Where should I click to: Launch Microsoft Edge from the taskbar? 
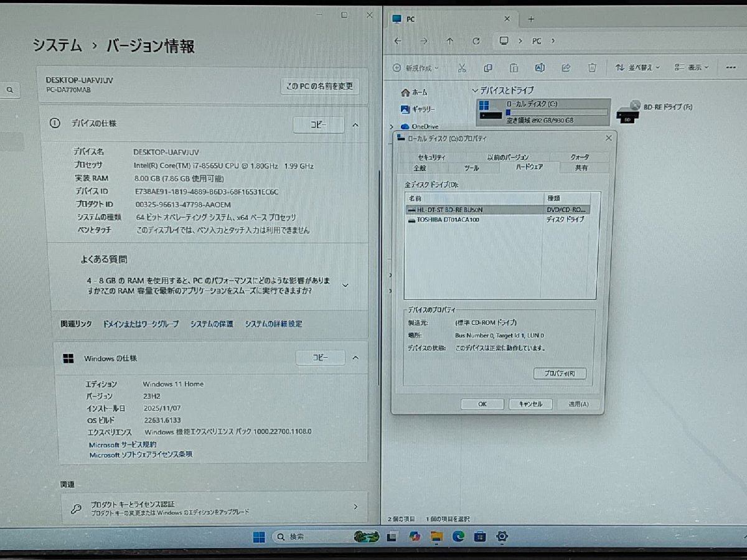pos(459,536)
